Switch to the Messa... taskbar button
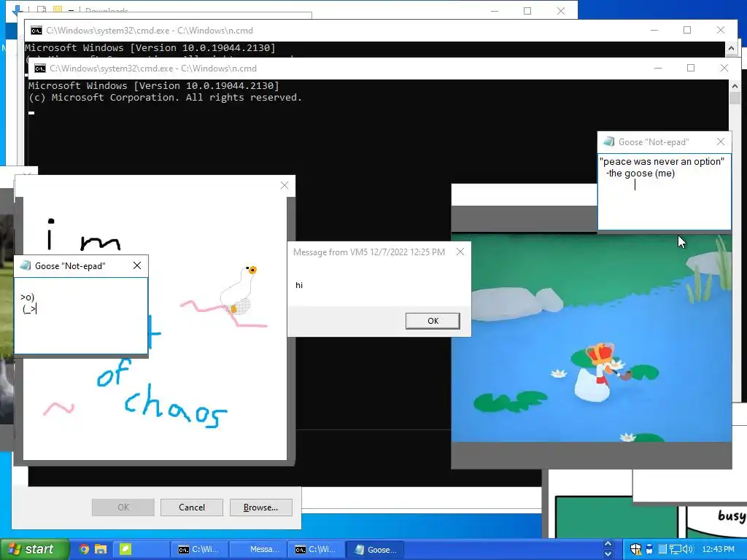The height and width of the screenshot is (560, 747). (258, 549)
